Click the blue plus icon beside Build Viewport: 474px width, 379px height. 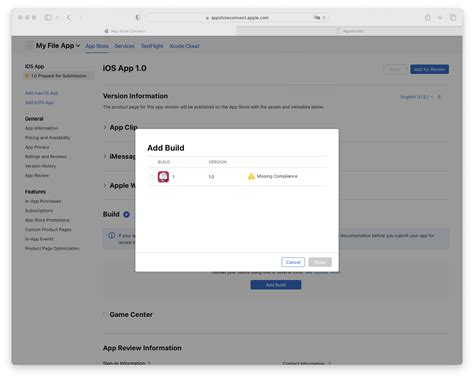pos(126,214)
